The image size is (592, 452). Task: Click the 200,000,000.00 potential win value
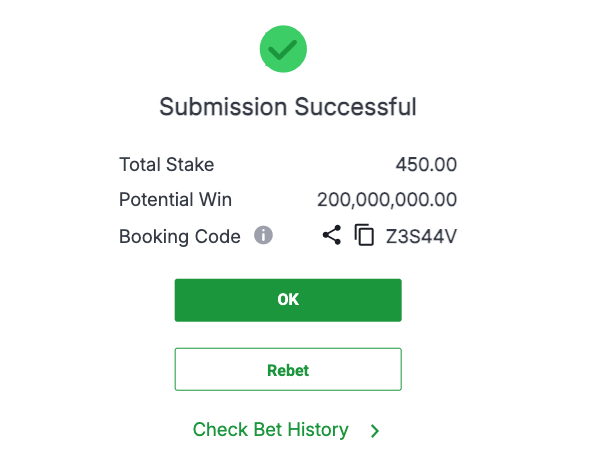click(387, 200)
